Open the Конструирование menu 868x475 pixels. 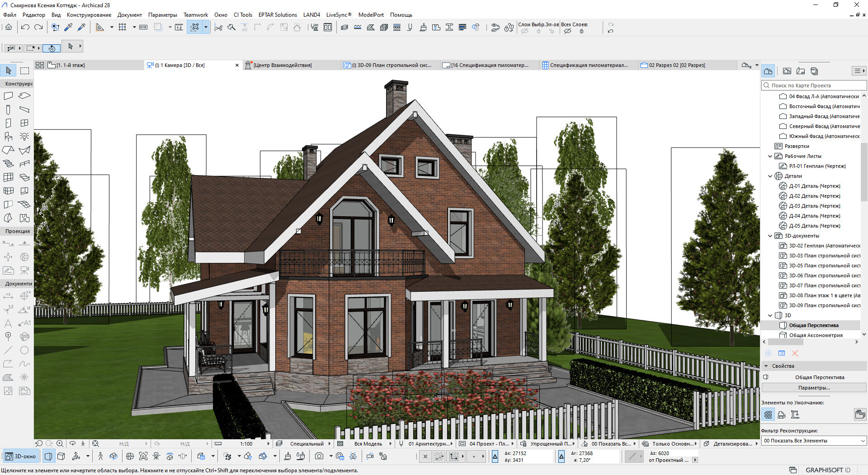(89, 15)
